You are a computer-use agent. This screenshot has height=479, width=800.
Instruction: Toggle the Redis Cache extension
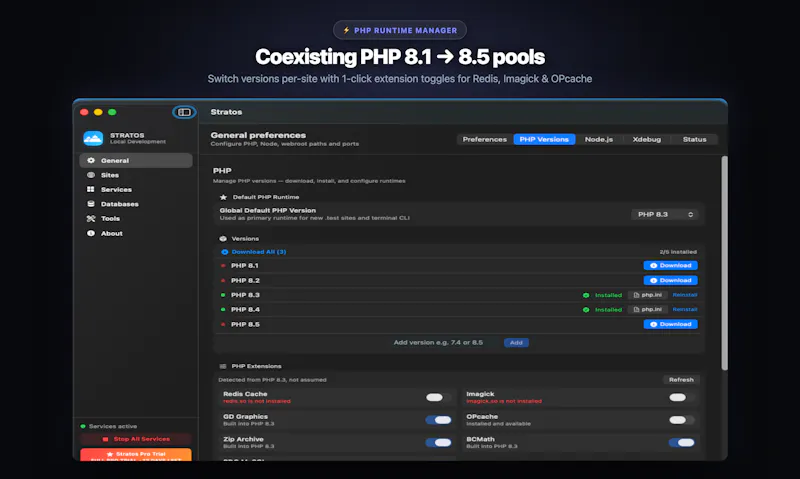pos(438,397)
